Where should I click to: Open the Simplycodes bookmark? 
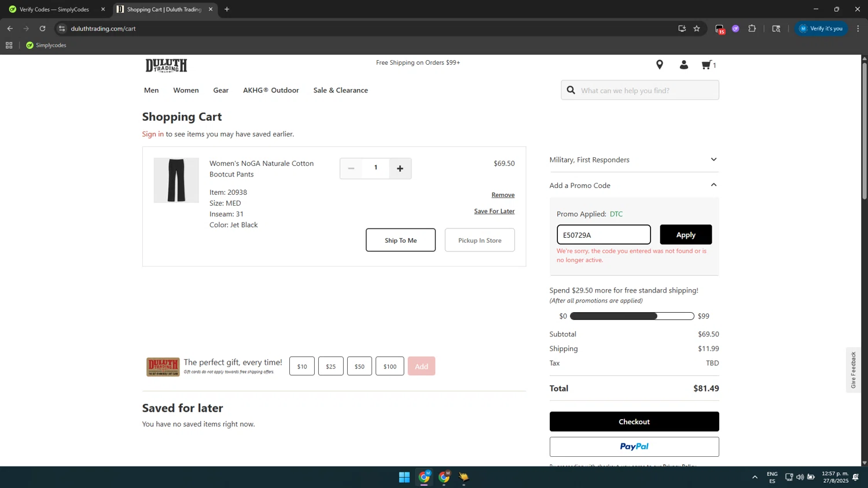(x=46, y=45)
